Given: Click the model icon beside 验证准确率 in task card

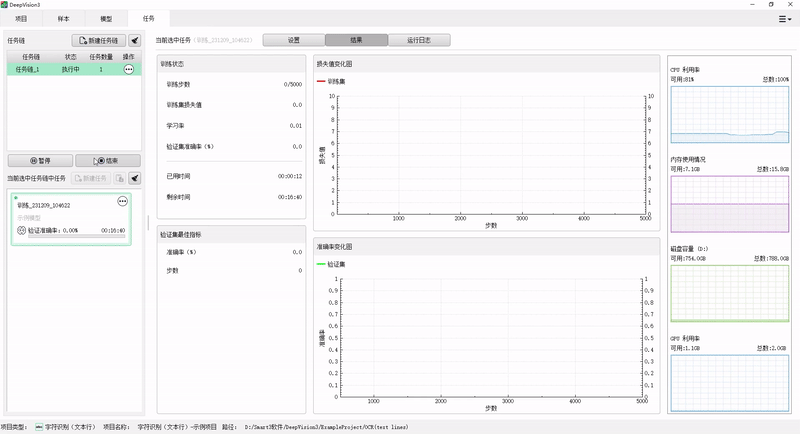Looking at the screenshot, I should click(x=21, y=230).
